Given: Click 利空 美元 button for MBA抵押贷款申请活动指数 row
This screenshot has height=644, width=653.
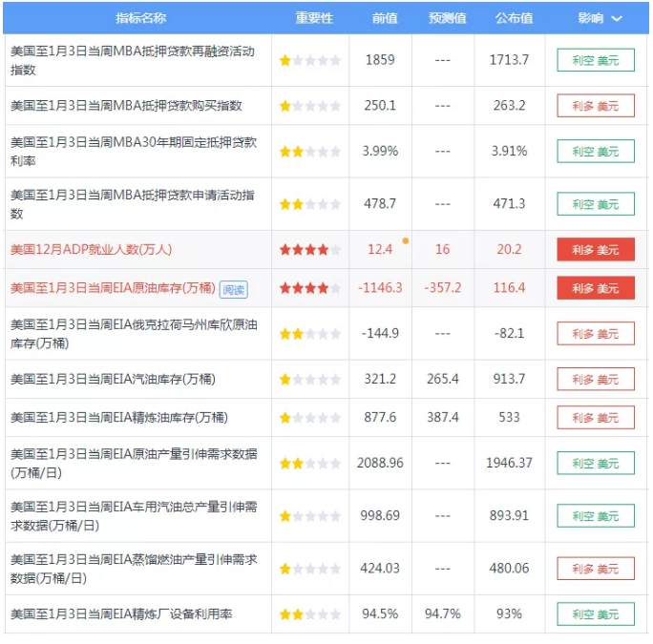Looking at the screenshot, I should tap(596, 204).
